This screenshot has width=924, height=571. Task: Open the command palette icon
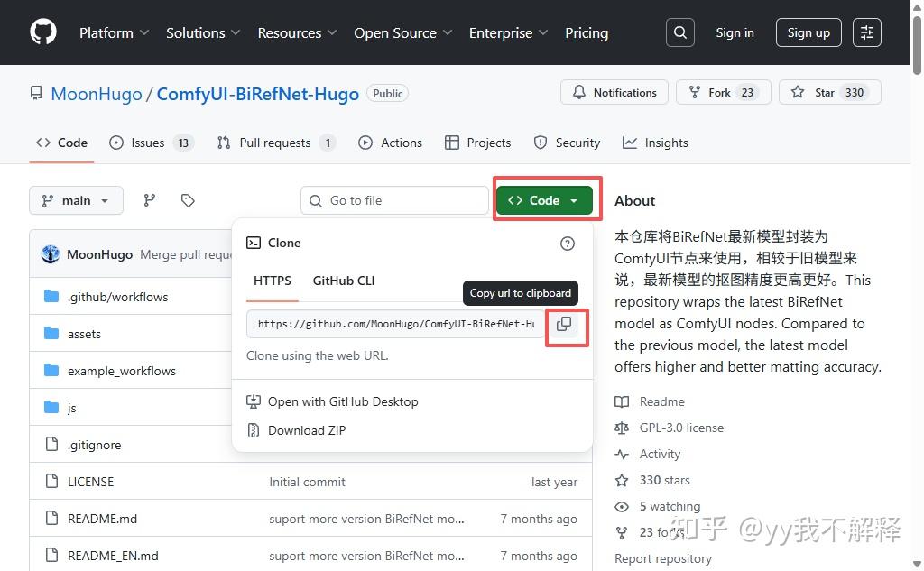click(865, 32)
